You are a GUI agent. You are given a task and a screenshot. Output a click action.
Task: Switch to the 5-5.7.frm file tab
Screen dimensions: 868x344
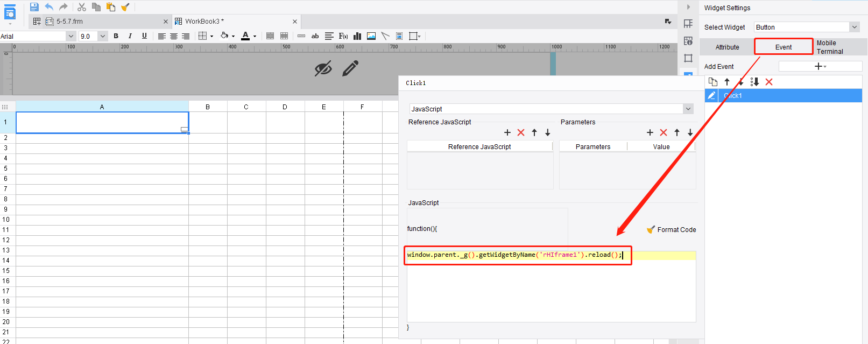click(70, 22)
